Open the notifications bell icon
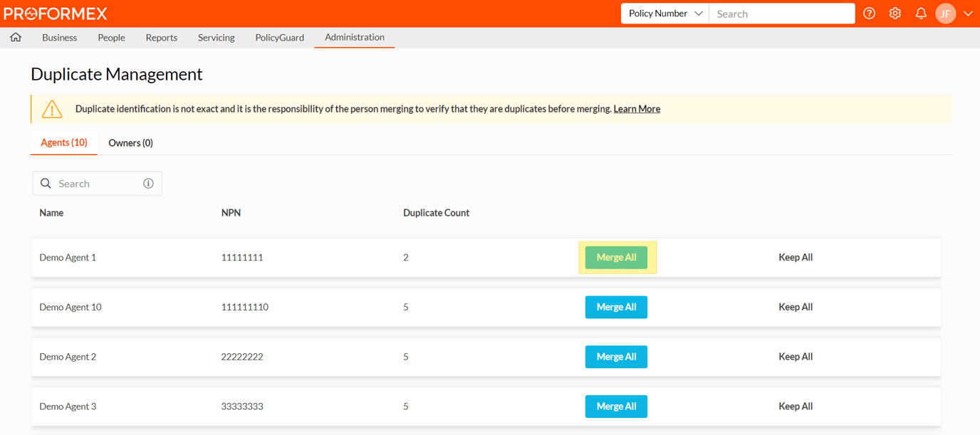 pos(921,14)
